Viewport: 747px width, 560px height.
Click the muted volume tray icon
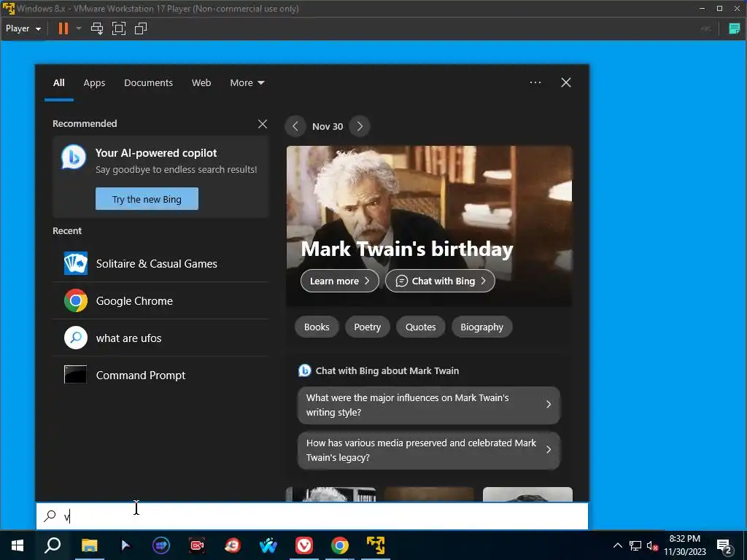[652, 545]
